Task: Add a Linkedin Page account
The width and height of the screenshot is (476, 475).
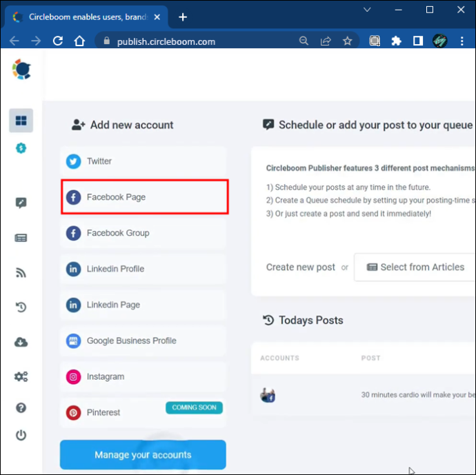Action: 143,305
